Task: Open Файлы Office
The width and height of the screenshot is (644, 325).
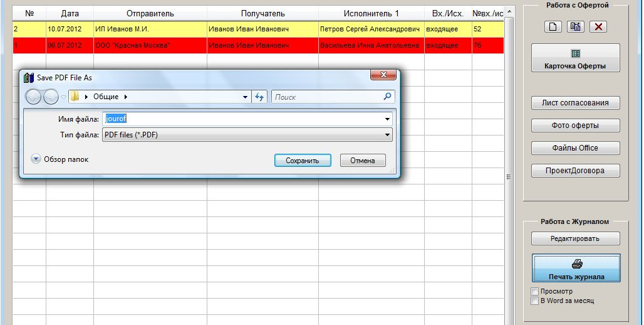Action: [x=576, y=148]
